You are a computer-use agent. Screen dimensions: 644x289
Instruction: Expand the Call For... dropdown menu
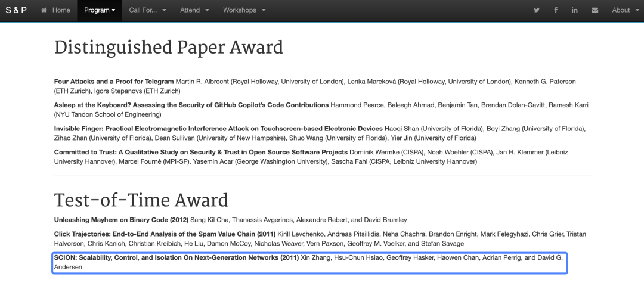pyautogui.click(x=147, y=10)
